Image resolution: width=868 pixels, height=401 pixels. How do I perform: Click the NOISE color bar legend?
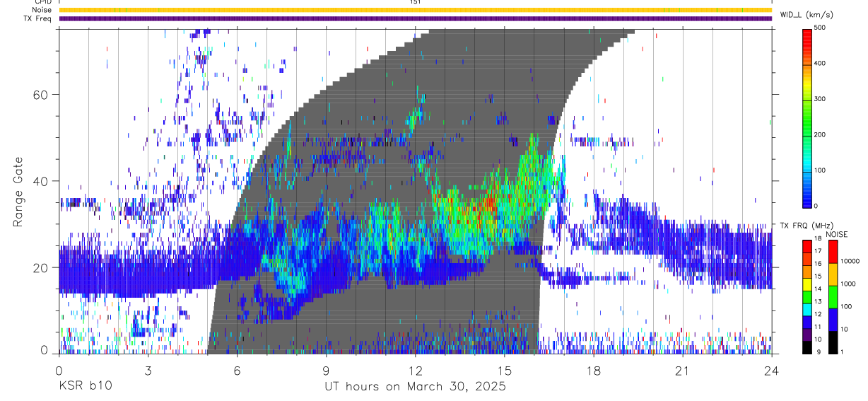tap(832, 296)
